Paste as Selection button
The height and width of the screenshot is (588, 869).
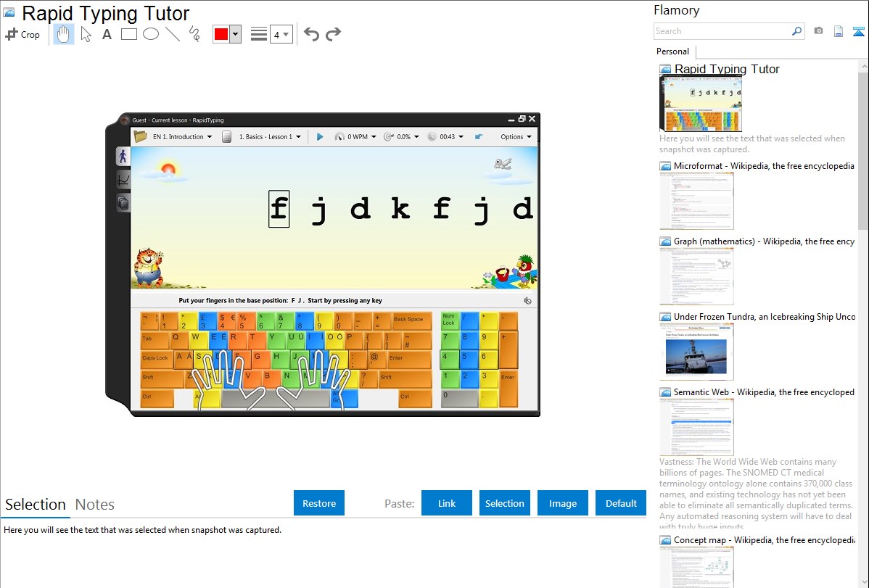click(505, 503)
